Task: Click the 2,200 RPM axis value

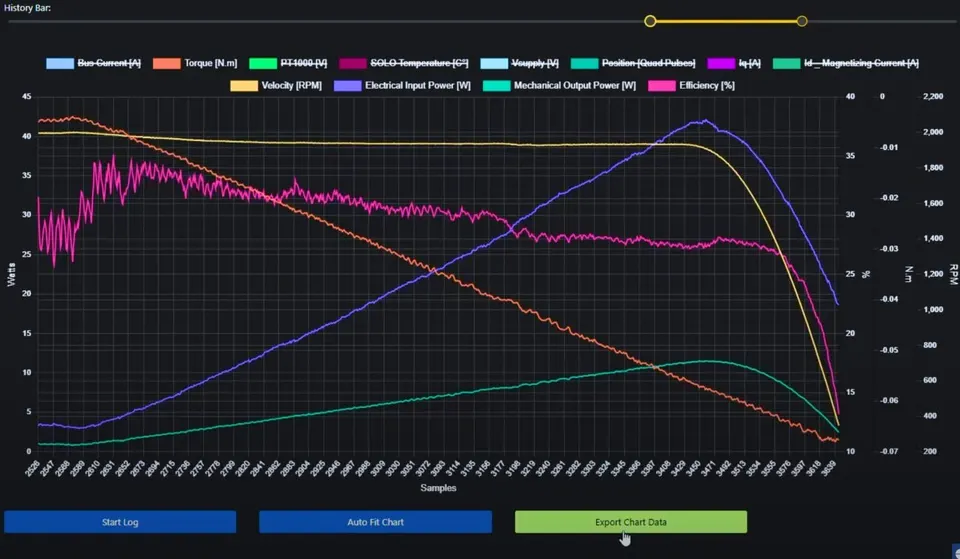Action: point(933,96)
